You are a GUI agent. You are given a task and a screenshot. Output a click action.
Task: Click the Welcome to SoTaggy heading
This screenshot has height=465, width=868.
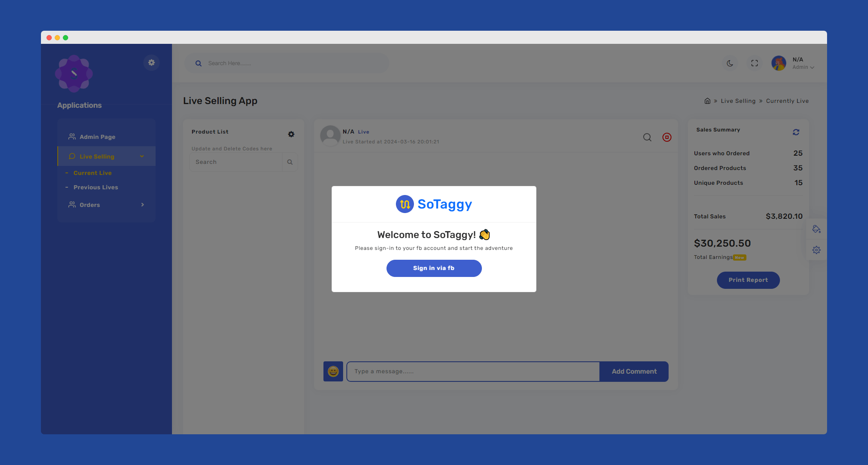click(434, 235)
